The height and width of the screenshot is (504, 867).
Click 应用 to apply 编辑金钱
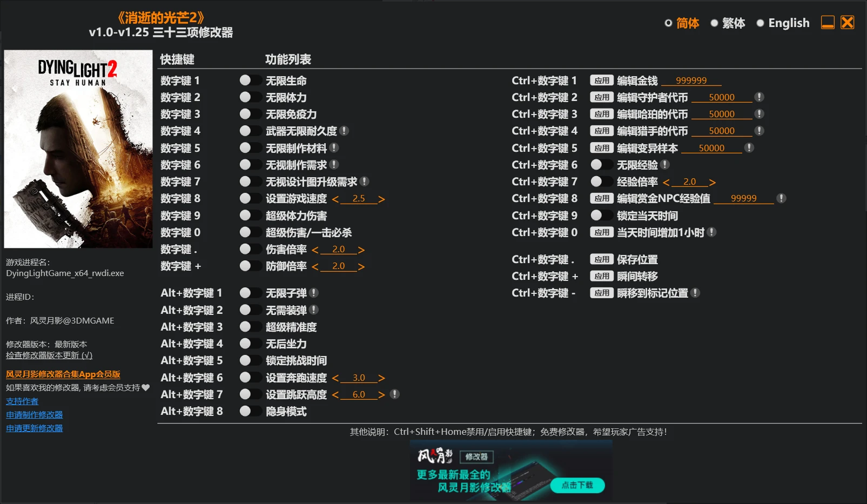tap(601, 80)
